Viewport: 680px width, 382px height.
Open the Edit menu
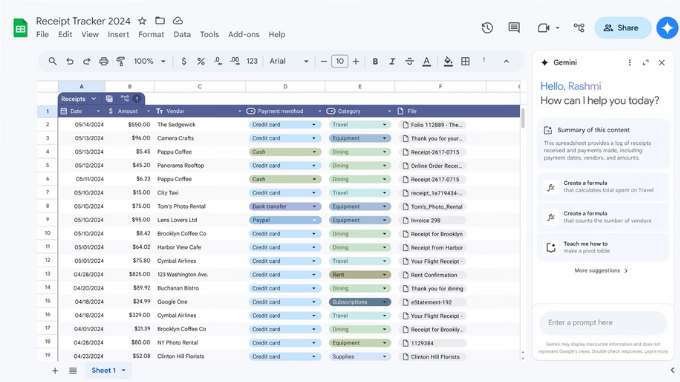(65, 34)
